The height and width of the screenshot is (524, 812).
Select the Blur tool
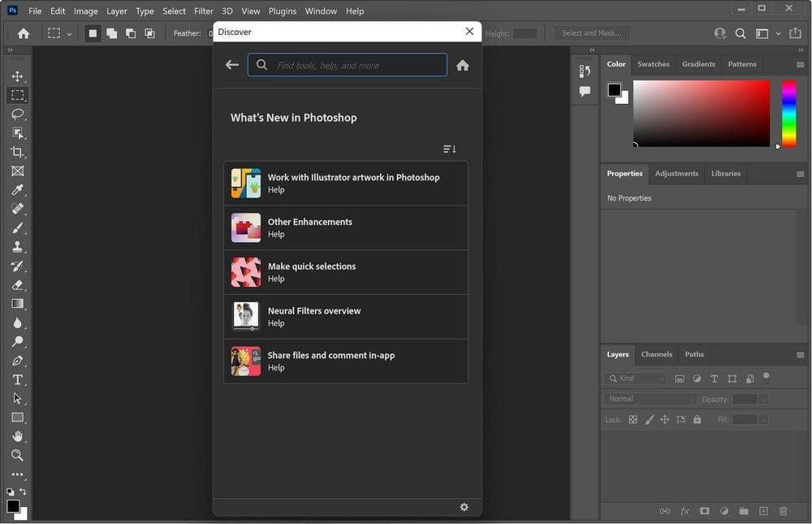coord(18,323)
